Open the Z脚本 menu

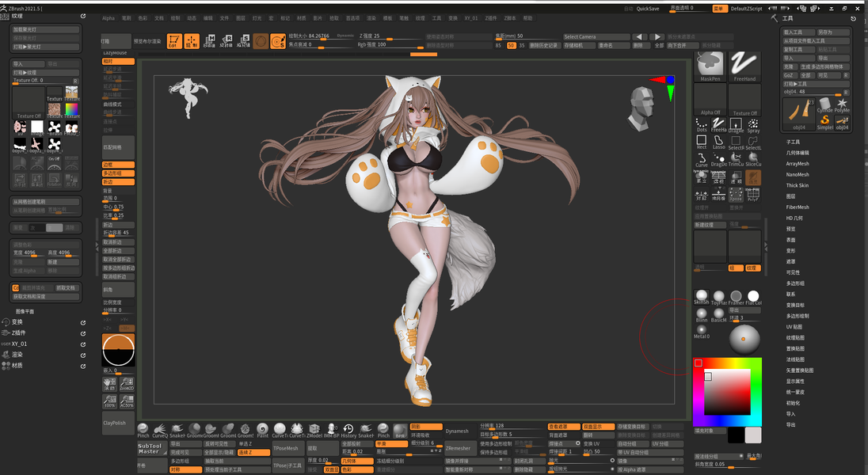(510, 18)
